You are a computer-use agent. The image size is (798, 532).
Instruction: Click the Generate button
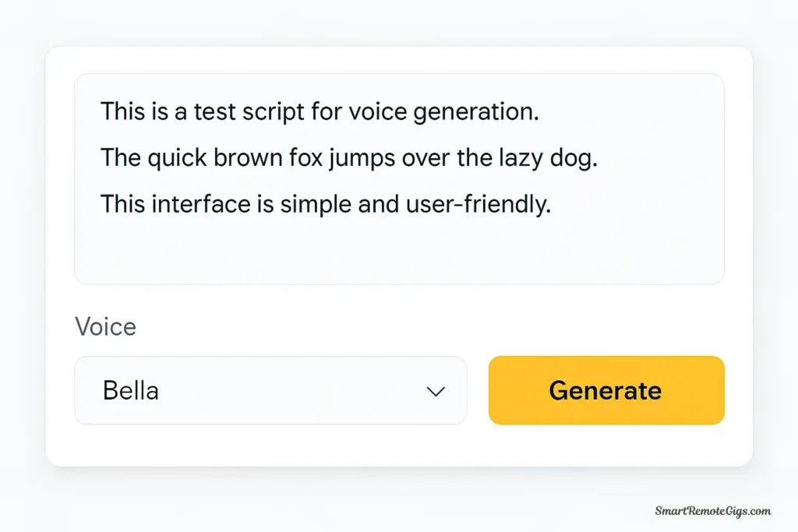point(606,390)
